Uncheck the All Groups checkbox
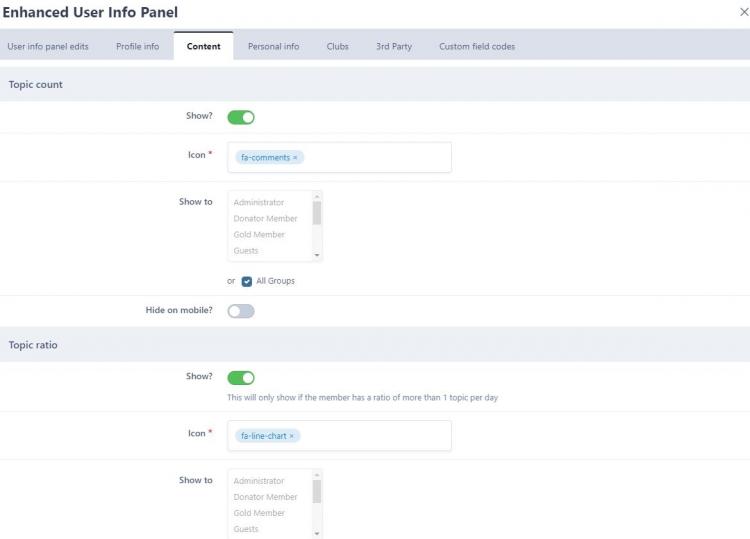The width and height of the screenshot is (750, 539). (247, 281)
